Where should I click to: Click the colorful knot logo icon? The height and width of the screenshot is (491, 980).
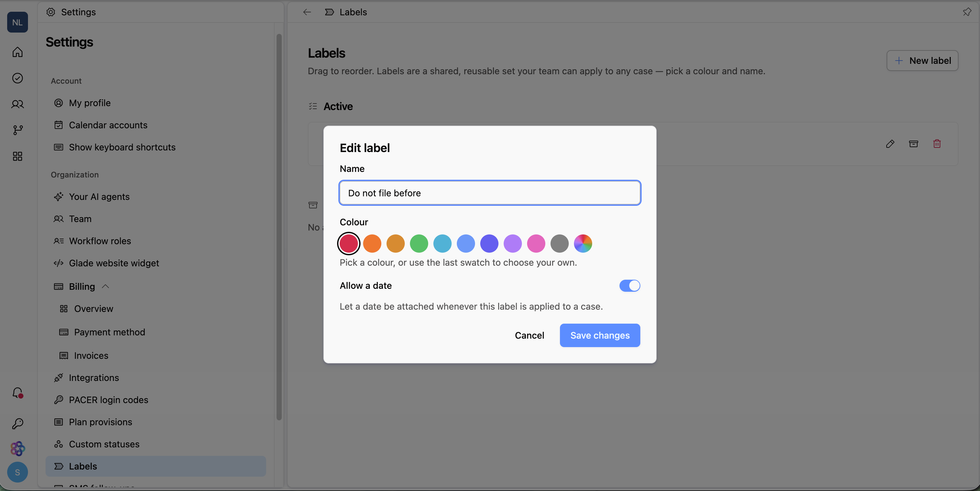pyautogui.click(x=18, y=448)
